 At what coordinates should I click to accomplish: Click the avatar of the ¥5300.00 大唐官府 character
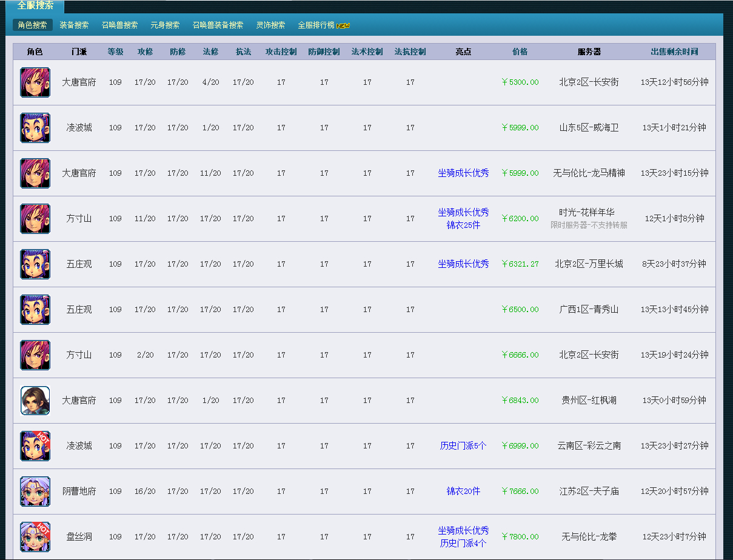pos(35,82)
